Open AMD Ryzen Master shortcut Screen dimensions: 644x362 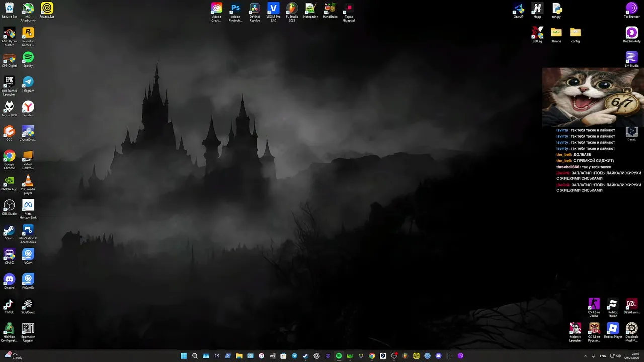(9, 37)
